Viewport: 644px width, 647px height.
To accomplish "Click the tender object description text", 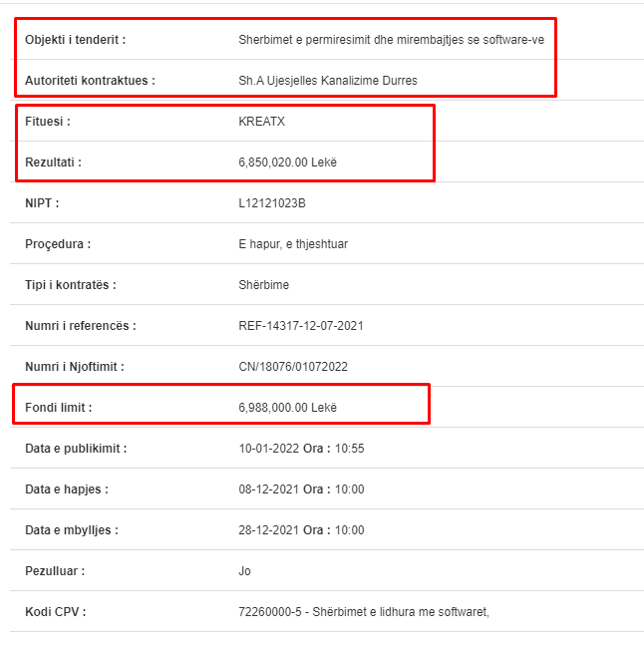I will pyautogui.click(x=391, y=40).
